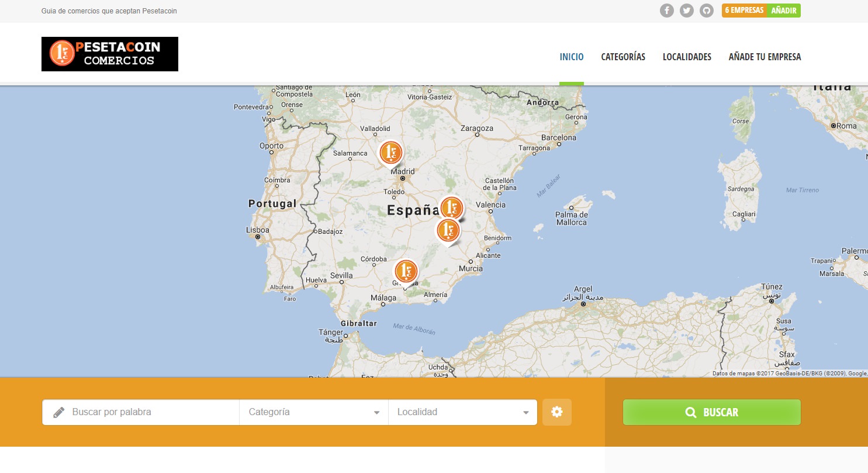The height and width of the screenshot is (473, 868).
Task: Click the Zaragoza label on map
Action: tap(477, 128)
